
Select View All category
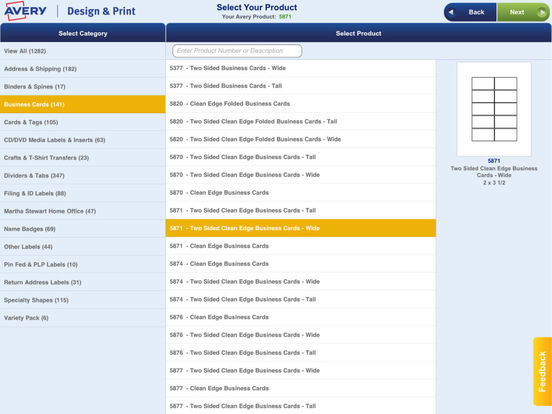point(82,51)
